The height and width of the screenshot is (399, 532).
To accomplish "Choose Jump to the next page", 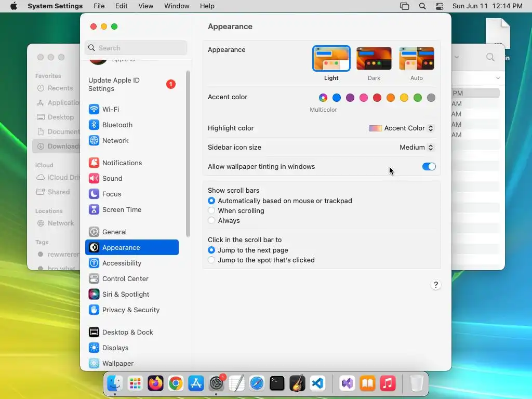I will (x=211, y=250).
